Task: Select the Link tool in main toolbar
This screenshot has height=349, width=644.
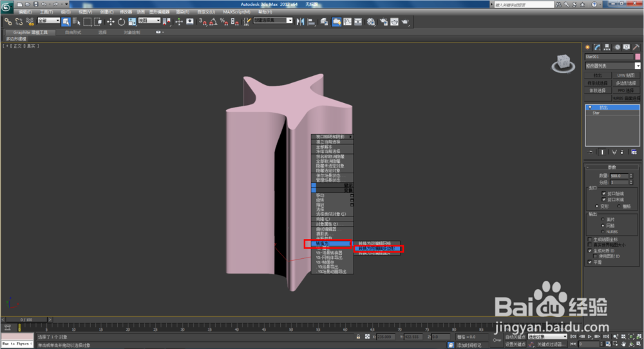Action: tap(8, 22)
